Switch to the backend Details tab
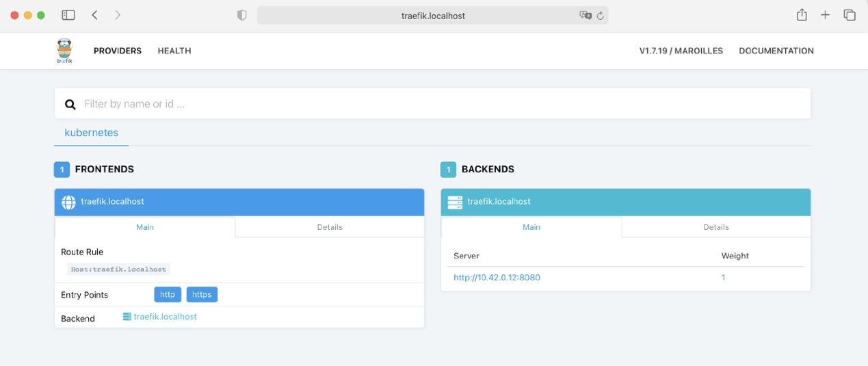This screenshot has width=868, height=366. [716, 227]
